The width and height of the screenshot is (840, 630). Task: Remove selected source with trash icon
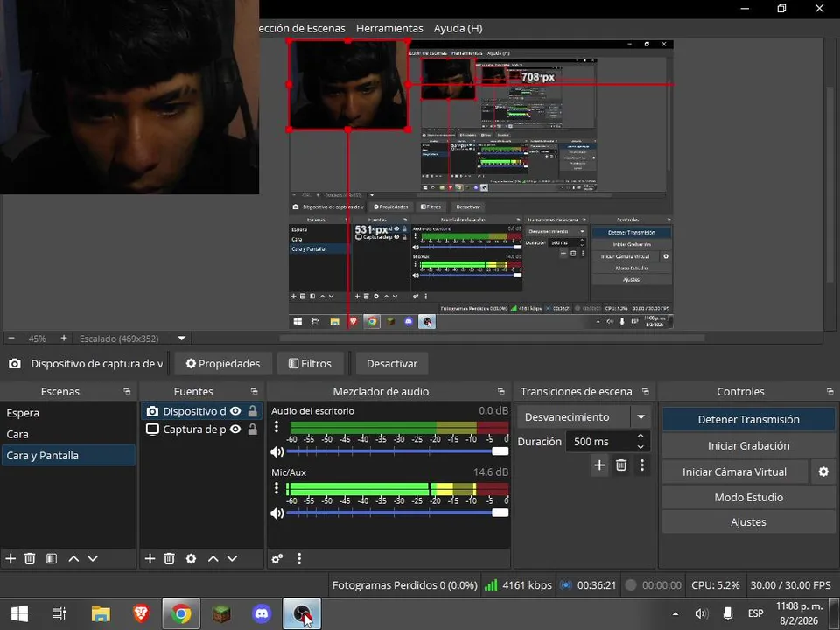pyautogui.click(x=169, y=559)
